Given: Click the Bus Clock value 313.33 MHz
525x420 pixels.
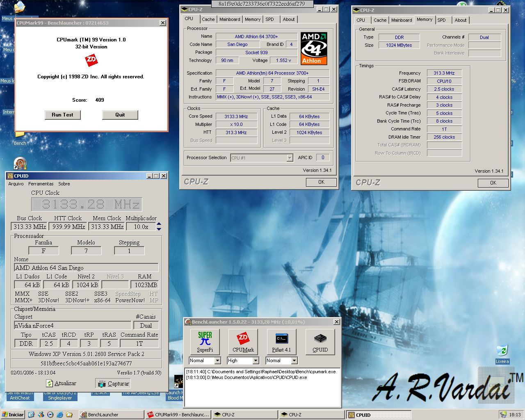Looking at the screenshot, I should [30, 226].
